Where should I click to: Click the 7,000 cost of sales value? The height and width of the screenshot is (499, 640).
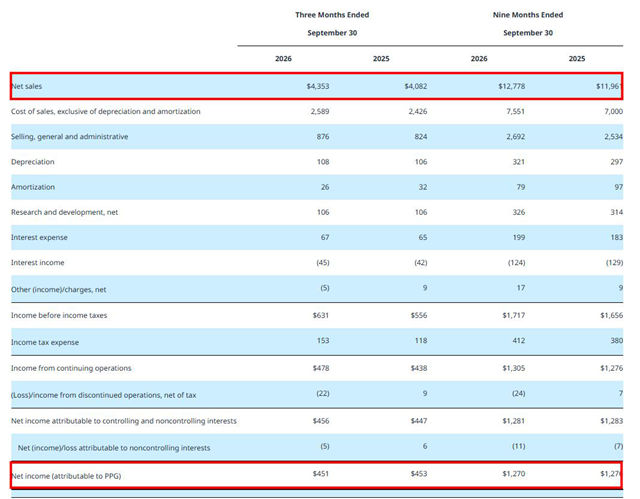[x=613, y=111]
